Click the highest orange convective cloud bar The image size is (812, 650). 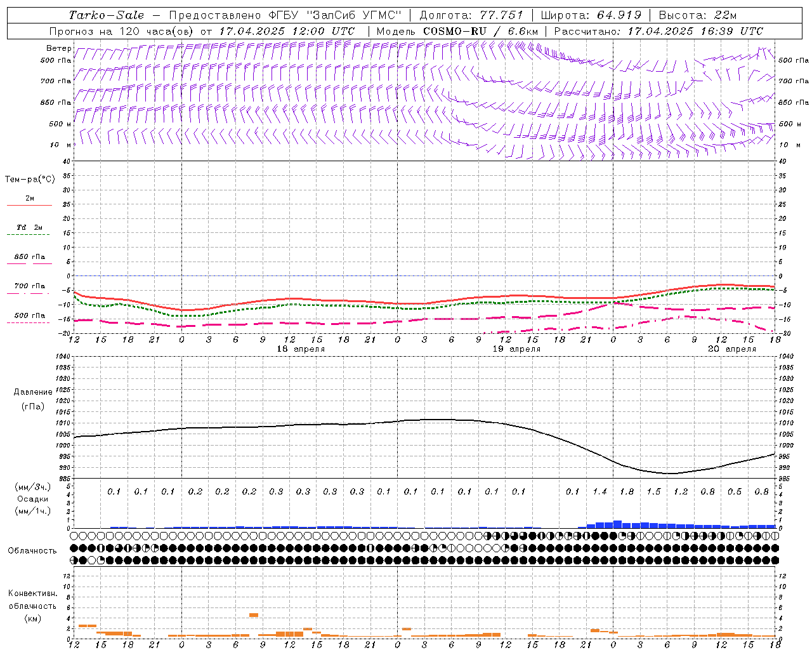[254, 614]
